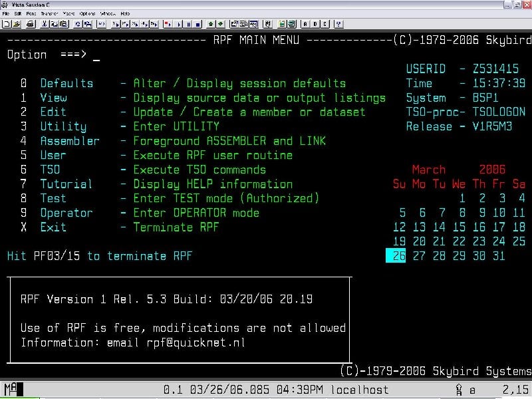Click the View menu option row

pyautogui.click(x=203, y=98)
